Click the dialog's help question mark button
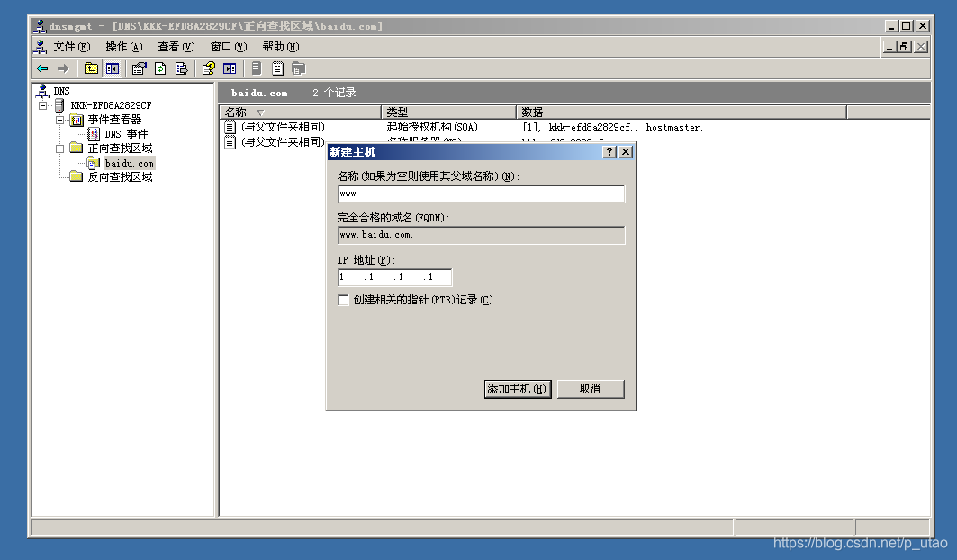The image size is (957, 560). pos(609,152)
